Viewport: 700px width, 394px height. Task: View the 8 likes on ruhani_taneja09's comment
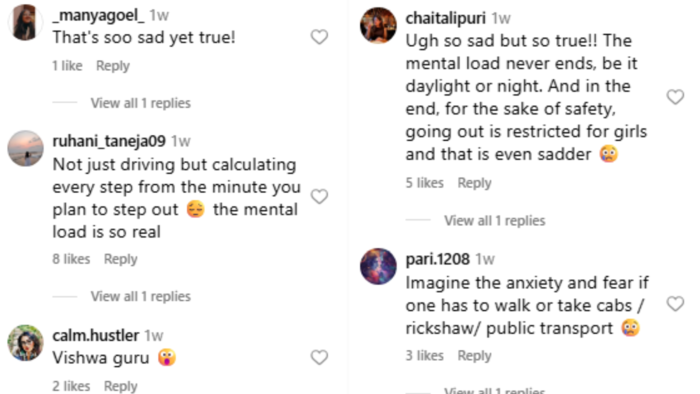click(71, 259)
